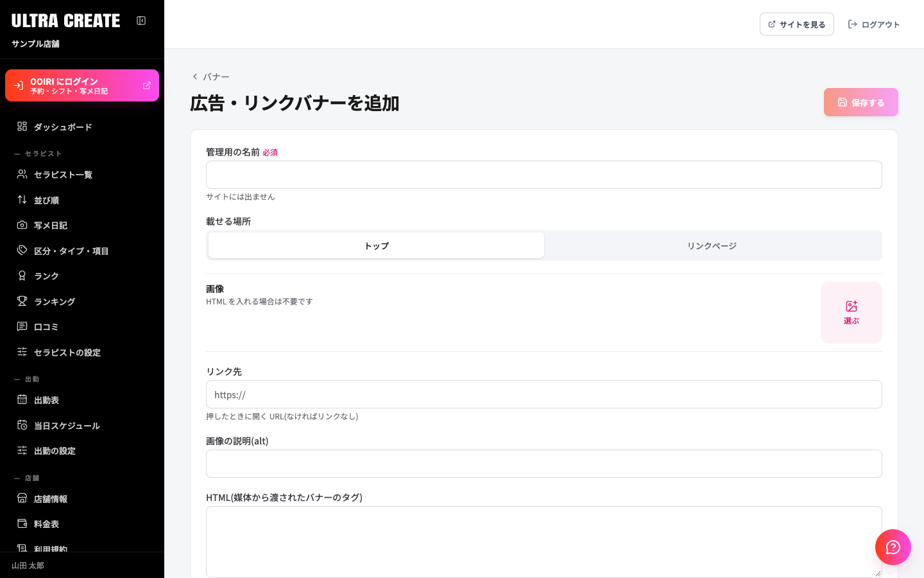Click サイトを見る button
924x578 pixels.
797,24
